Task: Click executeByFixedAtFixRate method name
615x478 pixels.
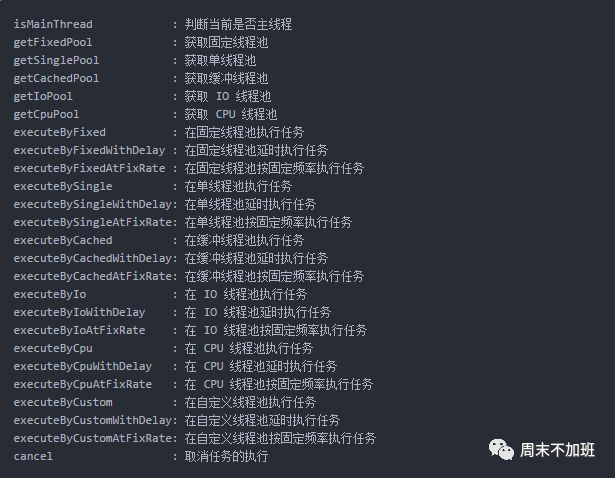Action: (x=89, y=168)
